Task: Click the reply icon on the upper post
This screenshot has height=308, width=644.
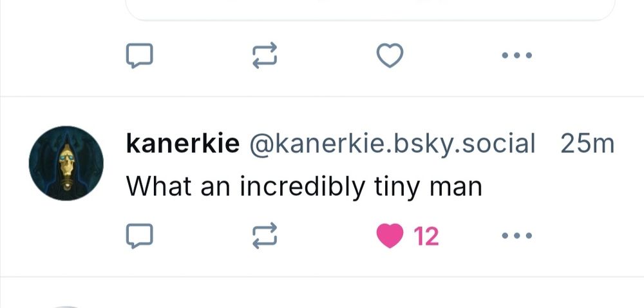Action: pyautogui.click(x=139, y=55)
